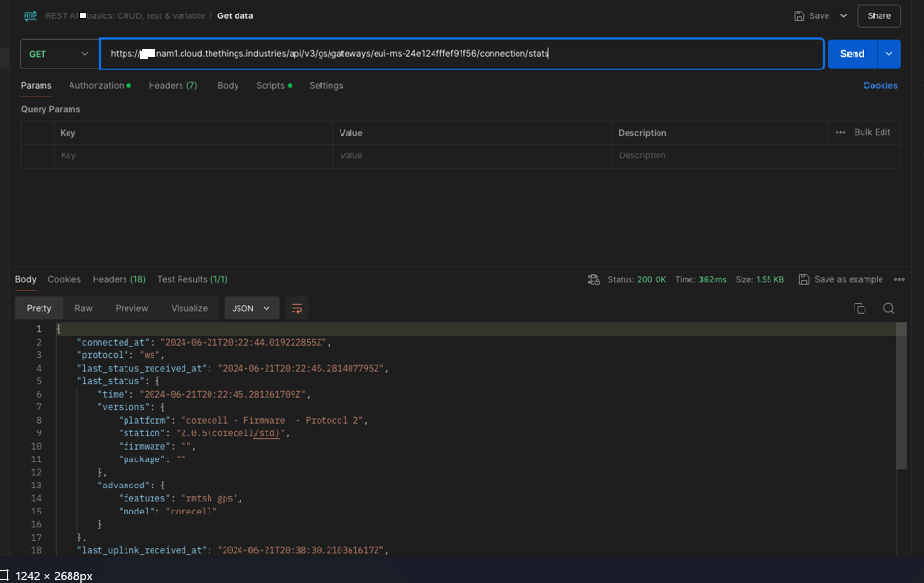The height and width of the screenshot is (583, 924).
Task: Open the request Settings tab
Action: (326, 85)
